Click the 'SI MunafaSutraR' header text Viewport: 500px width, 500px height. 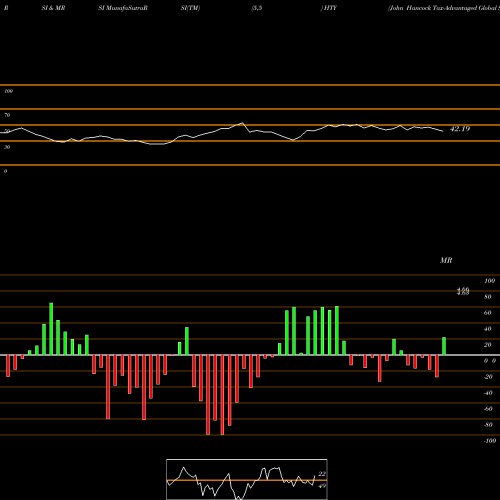(123, 8)
